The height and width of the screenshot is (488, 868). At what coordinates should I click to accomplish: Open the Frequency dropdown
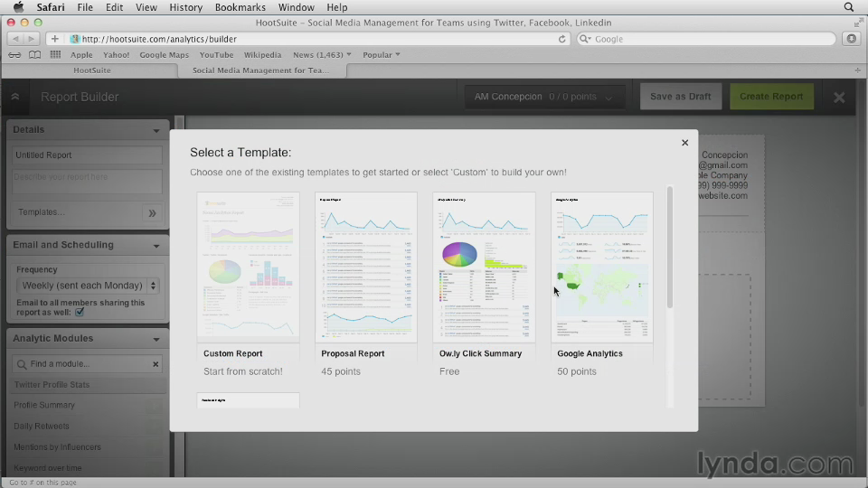[88, 286]
